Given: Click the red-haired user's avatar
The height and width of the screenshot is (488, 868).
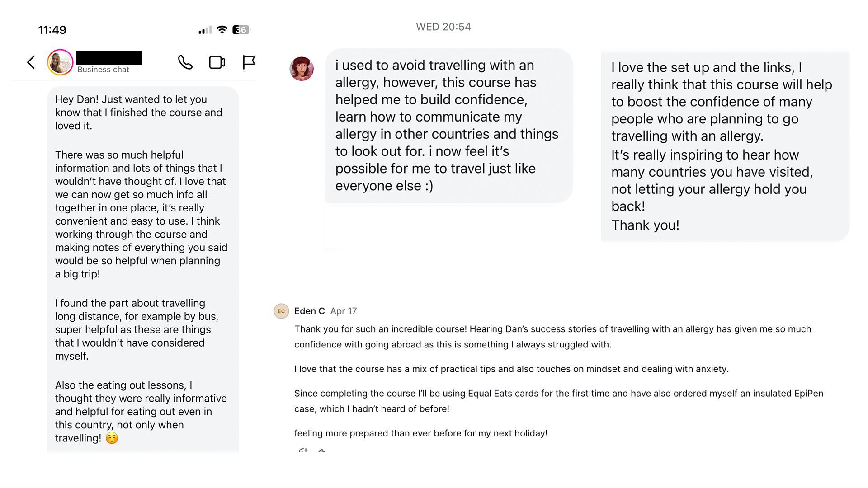Looking at the screenshot, I should click(302, 69).
